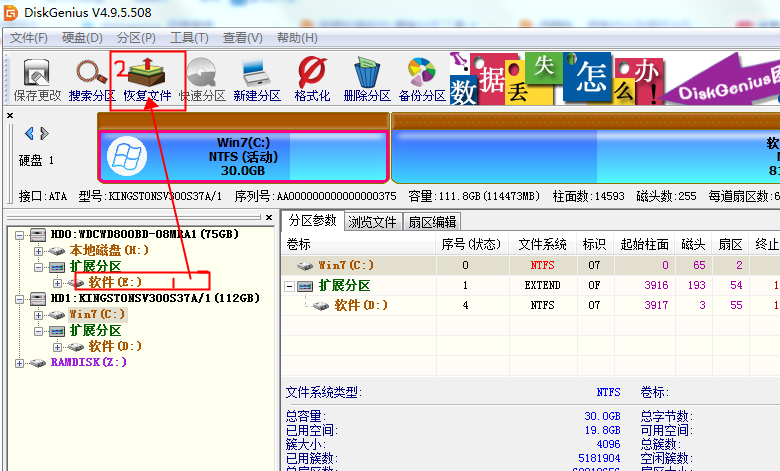The height and width of the screenshot is (471, 780).
Task: Click the DiskGenius data-loss banner ad
Action: (x=614, y=79)
